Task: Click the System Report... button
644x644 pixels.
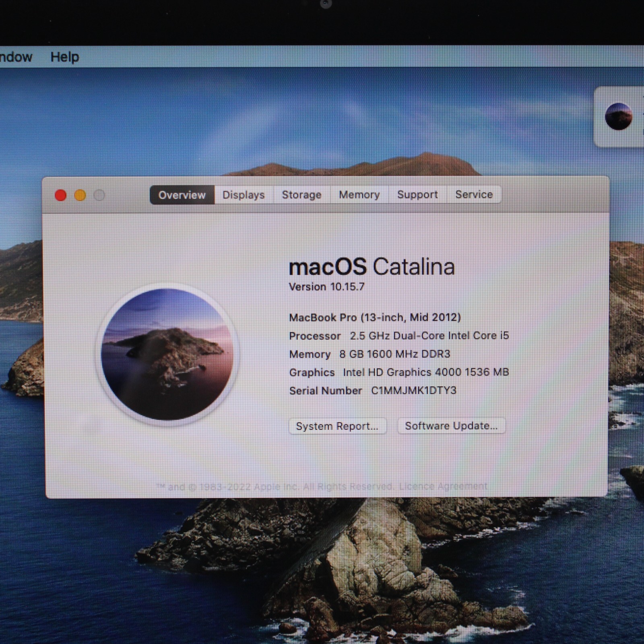Action: pos(337,426)
